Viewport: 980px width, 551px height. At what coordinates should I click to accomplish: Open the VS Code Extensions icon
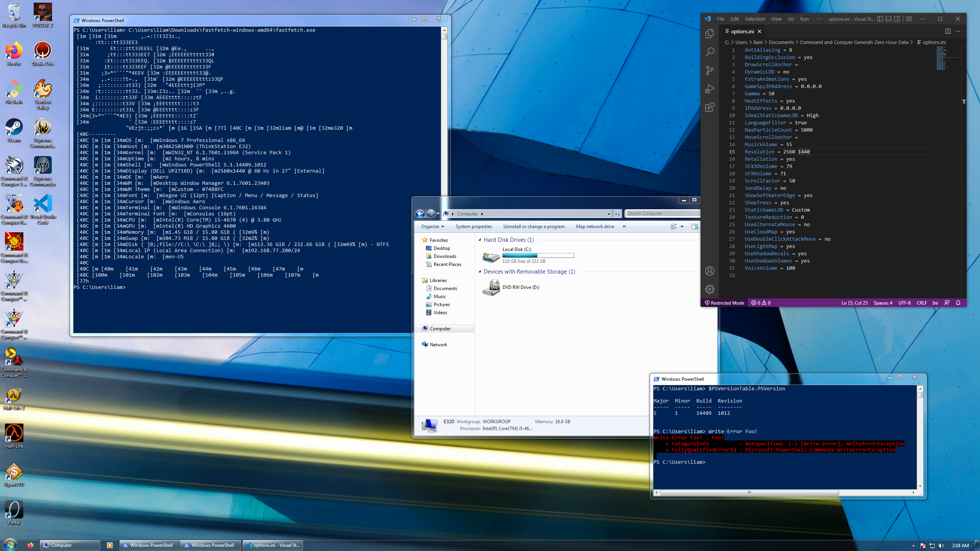(x=709, y=107)
